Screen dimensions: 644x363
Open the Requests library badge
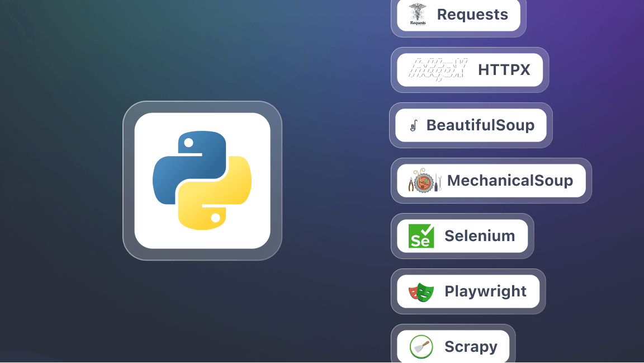458,15
